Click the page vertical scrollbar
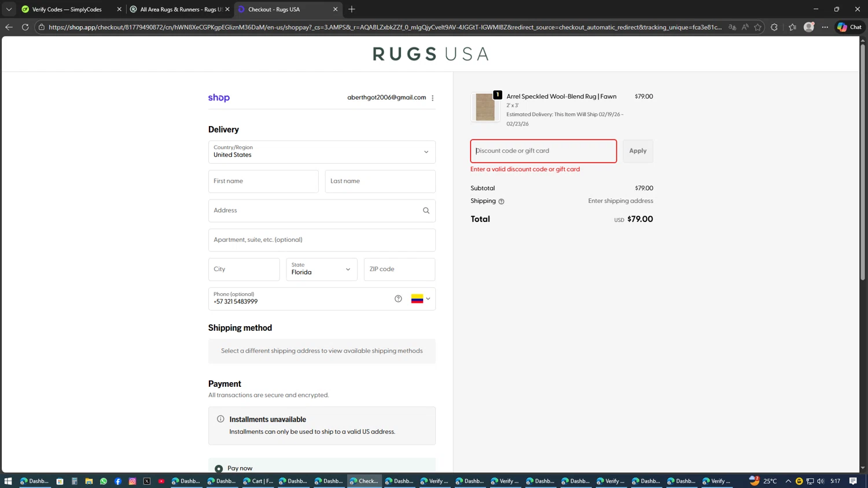The image size is (868, 488). coord(862,161)
